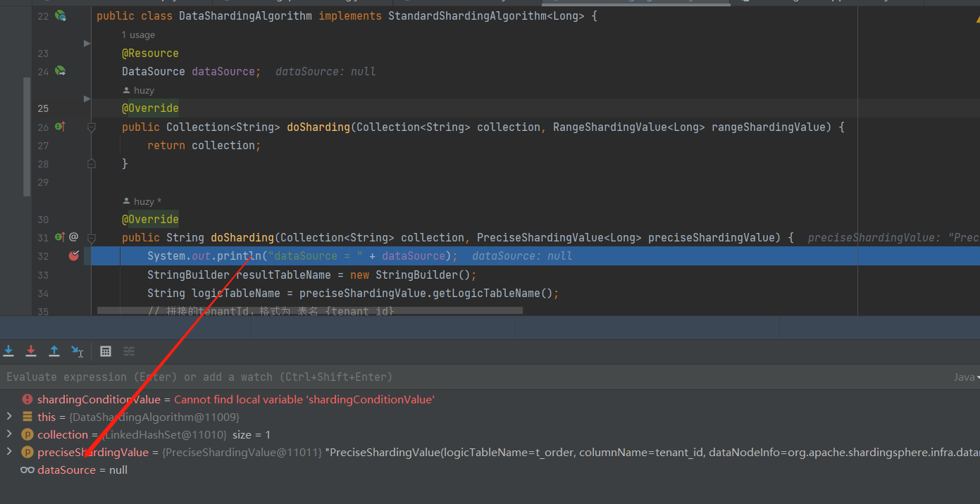Image resolution: width=980 pixels, height=504 pixels.
Task: Click the dataSource watch glasses icon
Action: click(x=27, y=470)
